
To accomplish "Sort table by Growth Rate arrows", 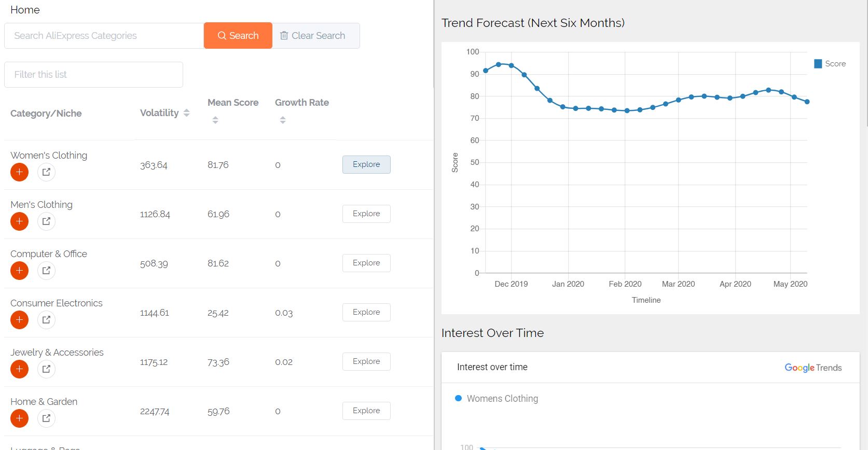I will pos(283,120).
